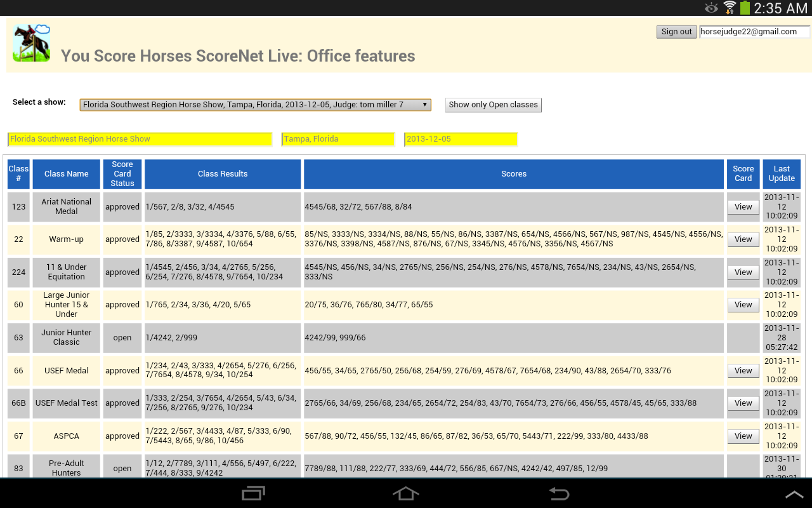
Task: Click the horse jumping app logo
Action: click(x=32, y=43)
